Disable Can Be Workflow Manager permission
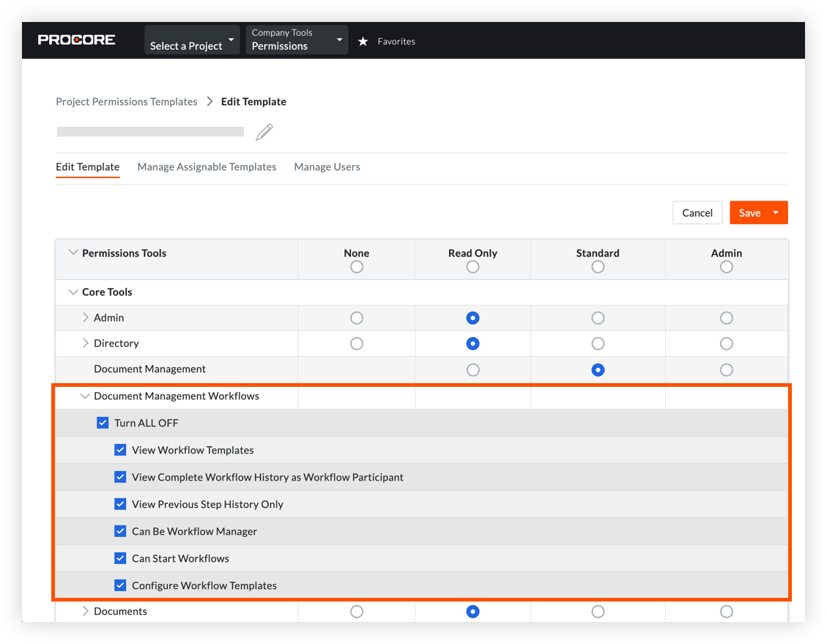The height and width of the screenshot is (644, 827). 120,530
